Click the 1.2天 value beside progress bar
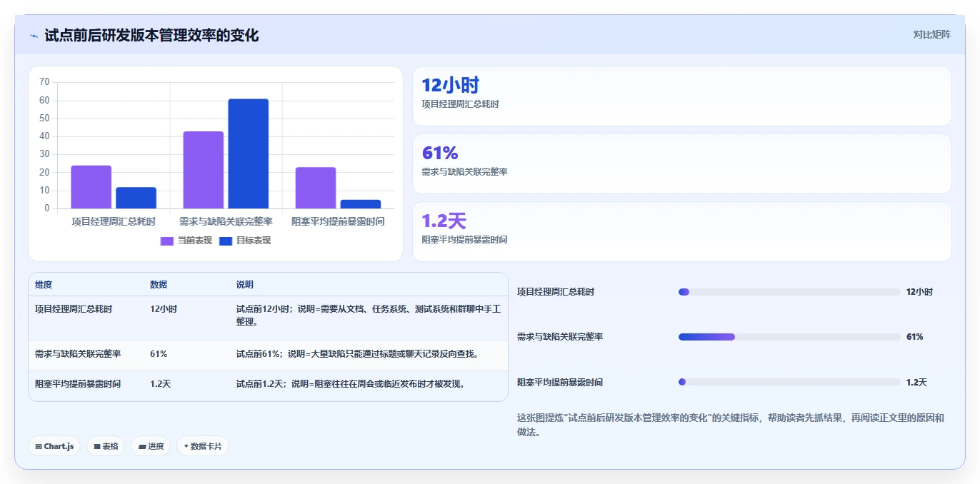This screenshot has height=484, width=980. (916, 383)
